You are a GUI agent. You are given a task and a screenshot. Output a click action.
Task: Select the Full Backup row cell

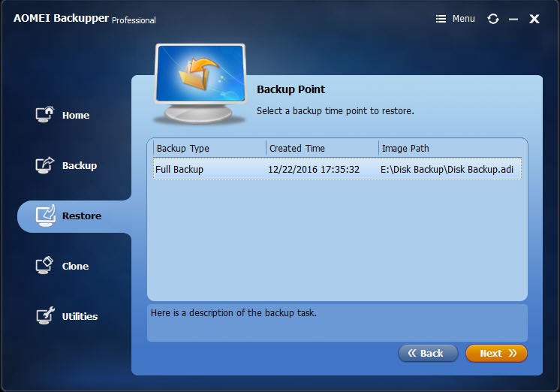pyautogui.click(x=179, y=169)
